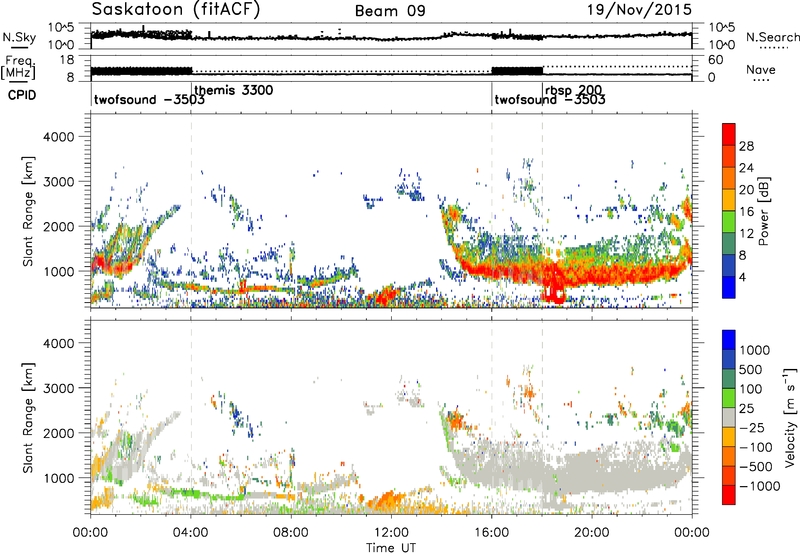Click the '16:00' time axis label
Viewport: 800px width, 554px height.
click(491, 533)
